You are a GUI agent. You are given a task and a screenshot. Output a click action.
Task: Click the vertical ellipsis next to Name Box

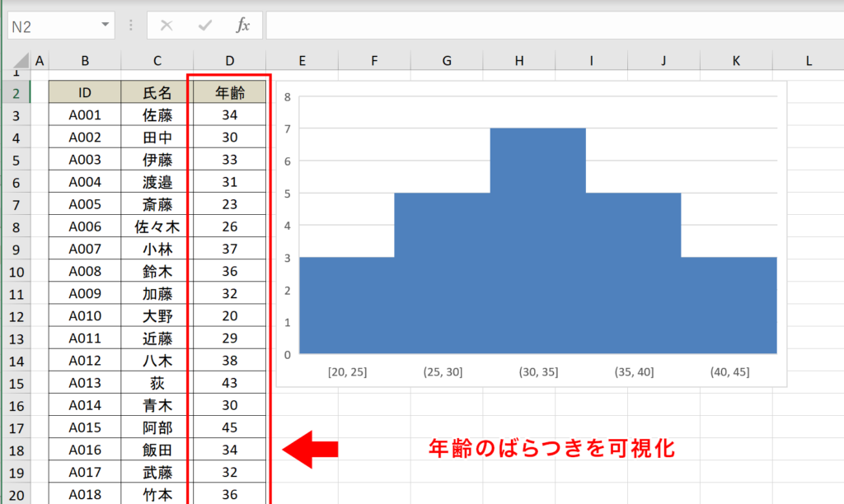point(129,25)
